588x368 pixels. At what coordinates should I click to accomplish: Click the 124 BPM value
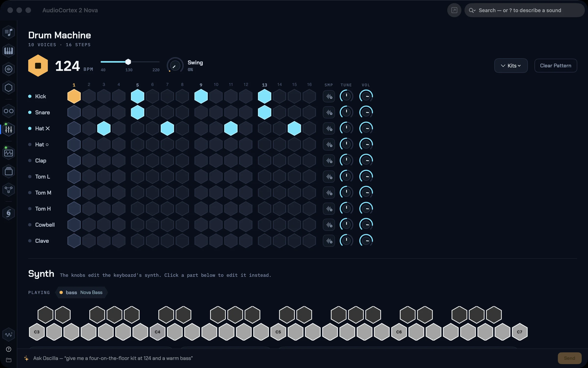(x=68, y=66)
